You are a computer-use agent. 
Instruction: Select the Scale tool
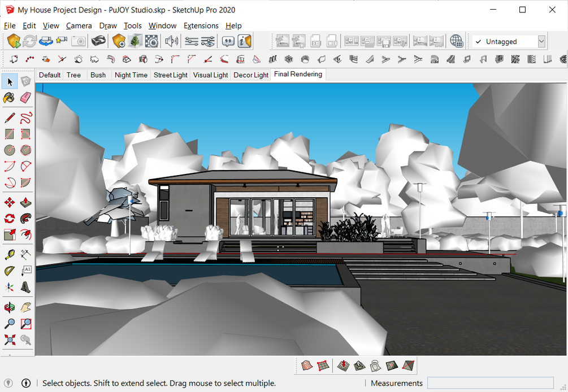10,234
